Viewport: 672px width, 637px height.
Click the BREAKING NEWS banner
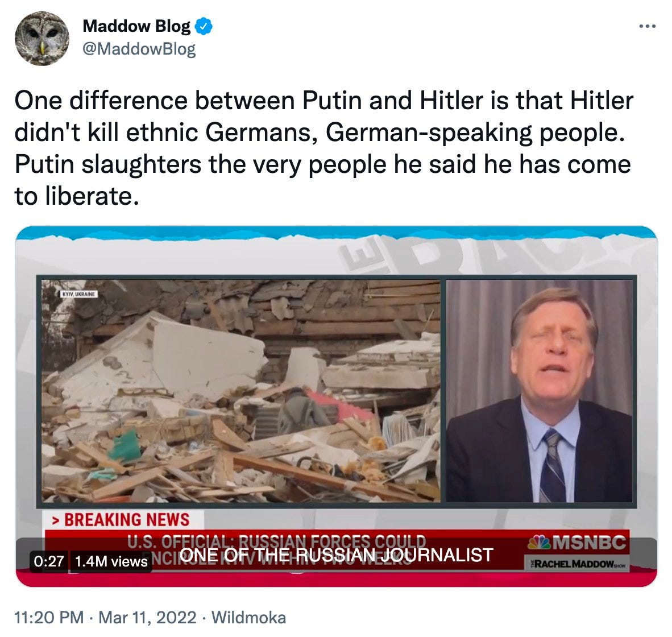click(123, 519)
